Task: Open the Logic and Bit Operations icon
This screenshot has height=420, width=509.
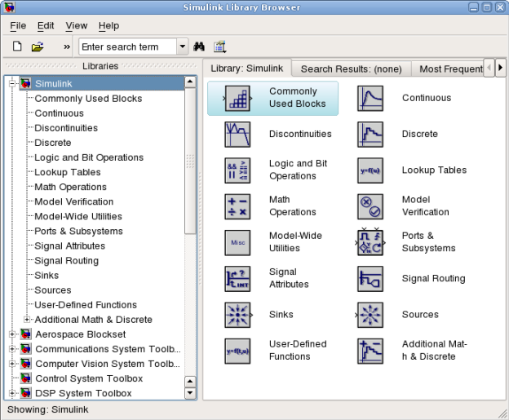Action: tap(237, 170)
